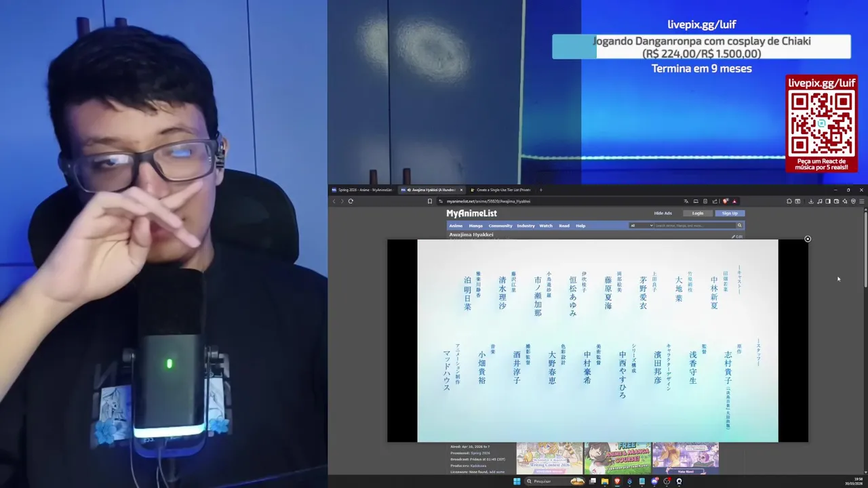Click the Edit pencil link
The height and width of the screenshot is (488, 868).
[737, 237]
